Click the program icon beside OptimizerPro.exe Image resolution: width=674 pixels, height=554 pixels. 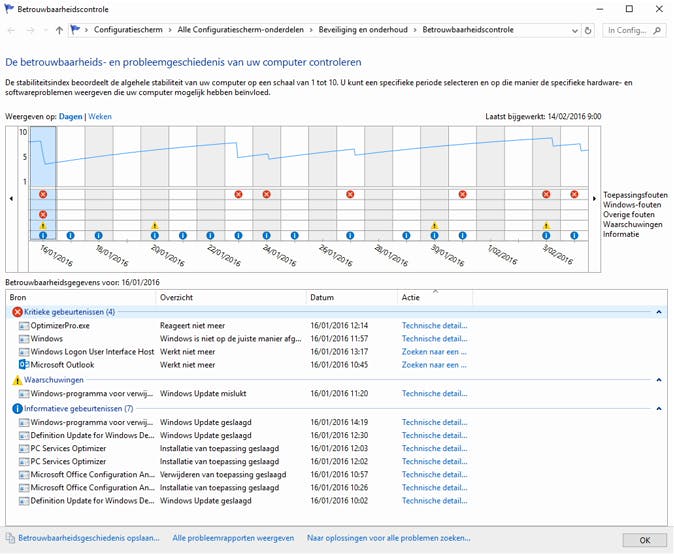coord(24,326)
